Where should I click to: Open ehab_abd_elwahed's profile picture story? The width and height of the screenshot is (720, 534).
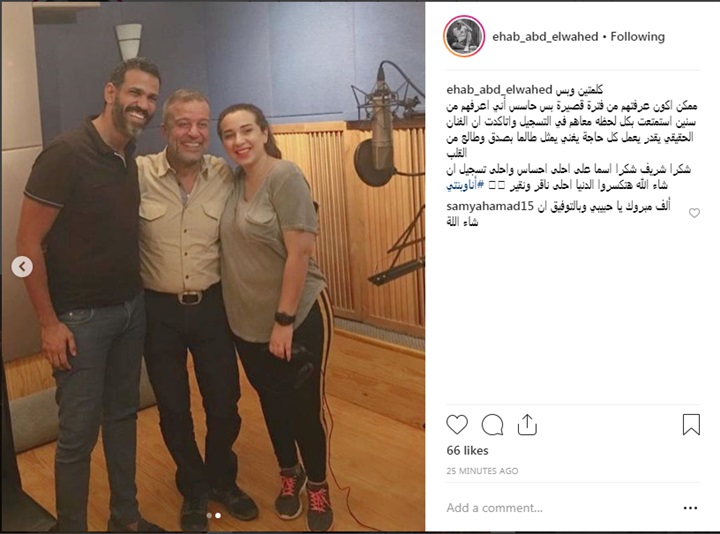(x=464, y=36)
